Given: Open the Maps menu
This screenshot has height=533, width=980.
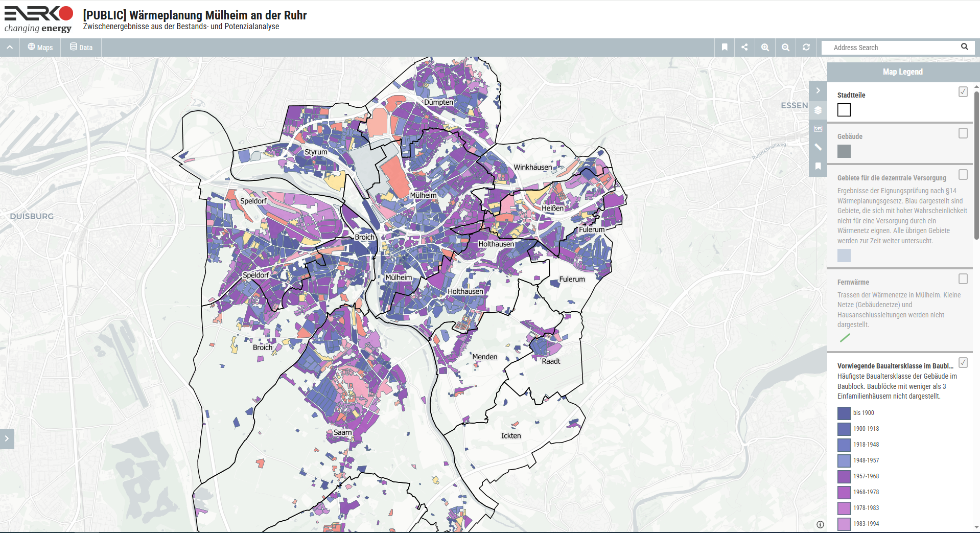Looking at the screenshot, I should pyautogui.click(x=40, y=47).
